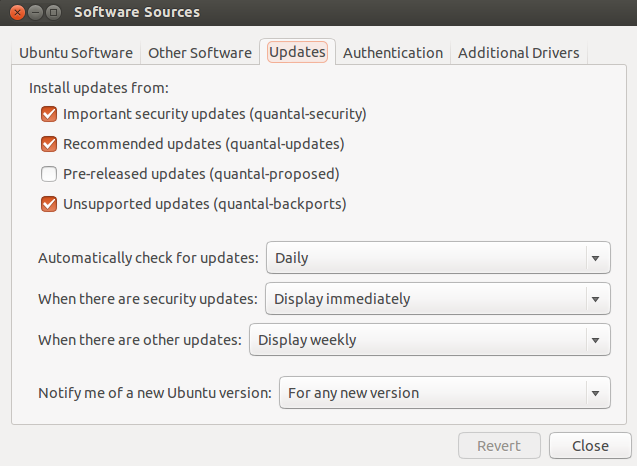Enable Pre-released updates (quantal-proposed)

pyautogui.click(x=49, y=174)
